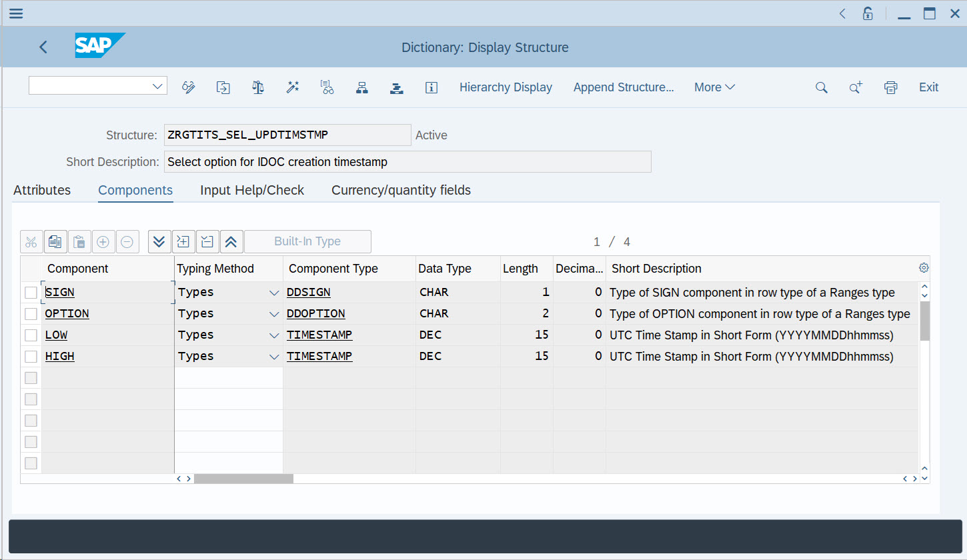Switch to the Attributes tab

click(42, 190)
